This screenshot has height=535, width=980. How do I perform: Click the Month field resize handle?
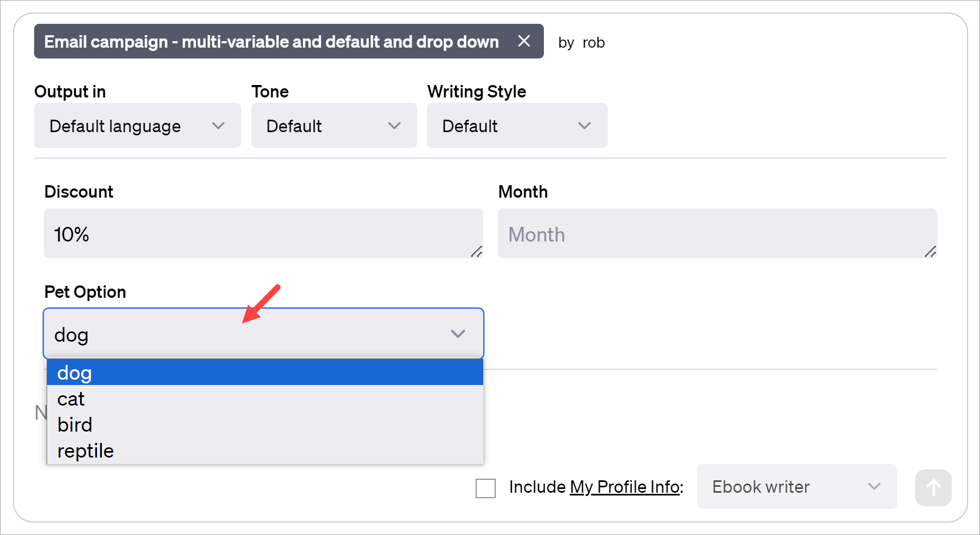[x=932, y=252]
